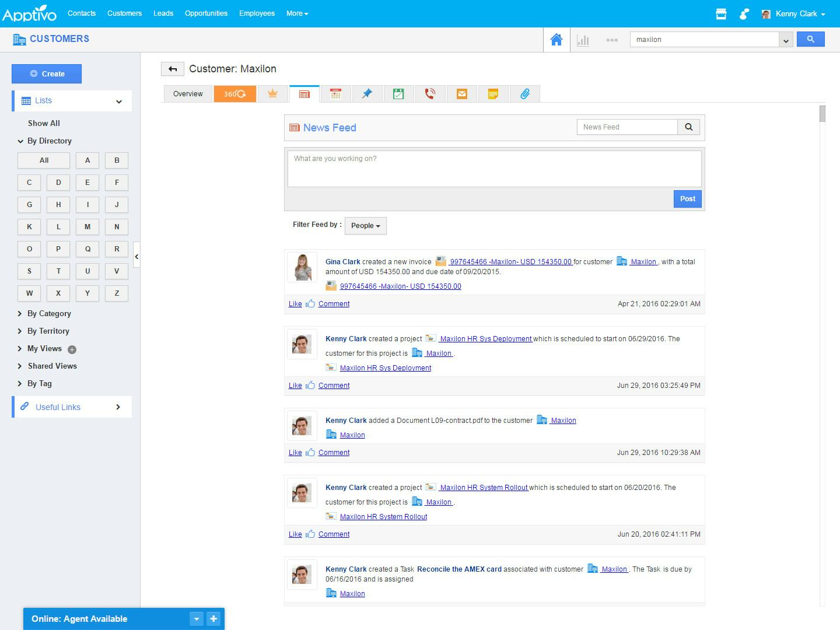Open the 360 view tab
This screenshot has width=840, height=630.
click(235, 94)
